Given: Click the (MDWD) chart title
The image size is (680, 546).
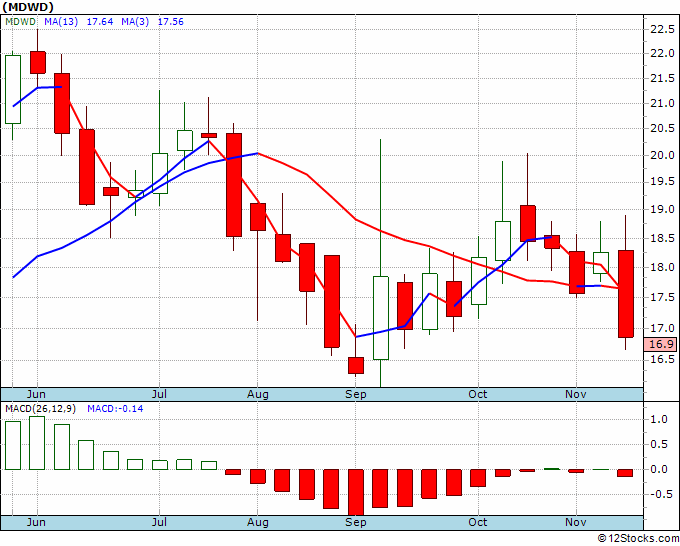Looking at the screenshot, I should [x=27, y=7].
